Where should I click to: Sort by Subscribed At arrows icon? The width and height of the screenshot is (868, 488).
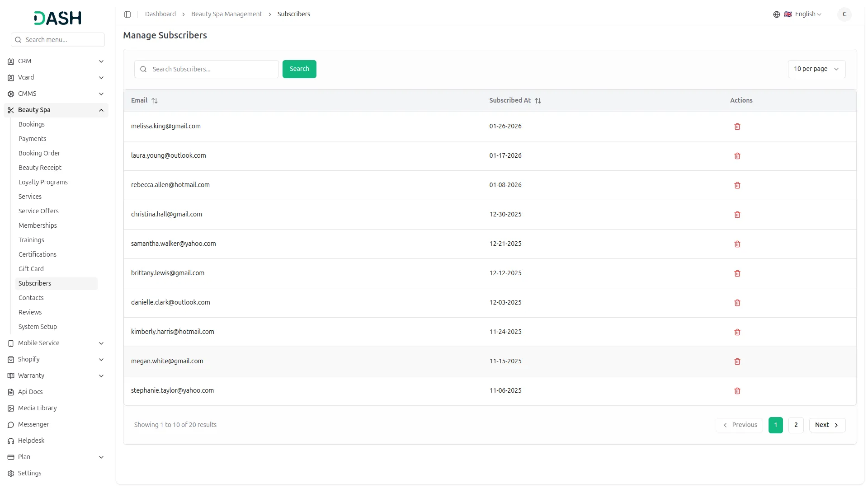[x=538, y=101]
